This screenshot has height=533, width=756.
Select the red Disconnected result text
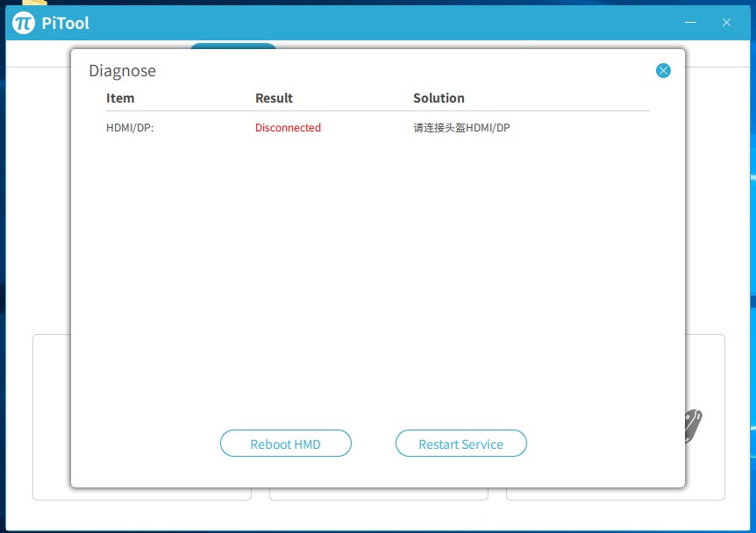(x=288, y=128)
